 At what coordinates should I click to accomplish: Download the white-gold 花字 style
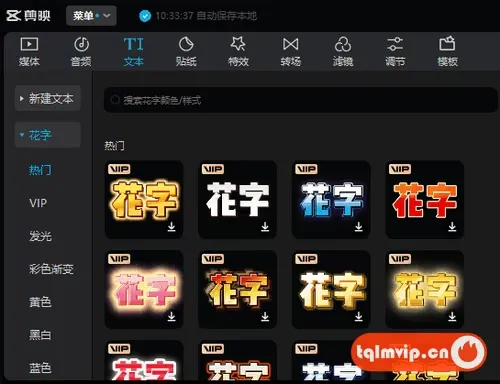point(359,316)
